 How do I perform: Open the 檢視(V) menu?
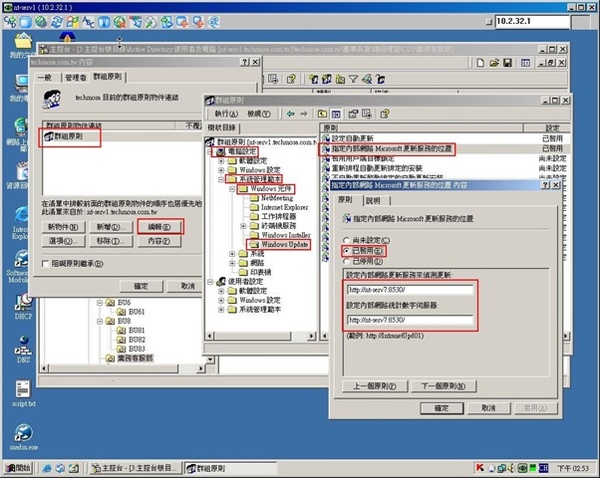(259, 114)
